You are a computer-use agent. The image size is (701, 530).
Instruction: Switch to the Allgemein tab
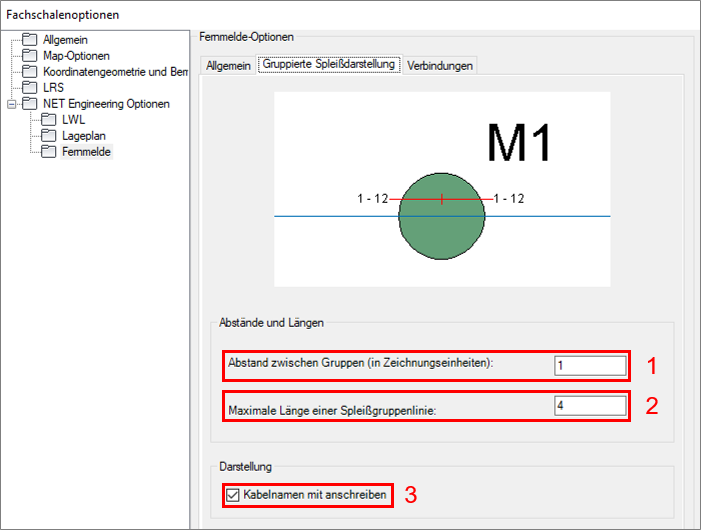pyautogui.click(x=227, y=65)
